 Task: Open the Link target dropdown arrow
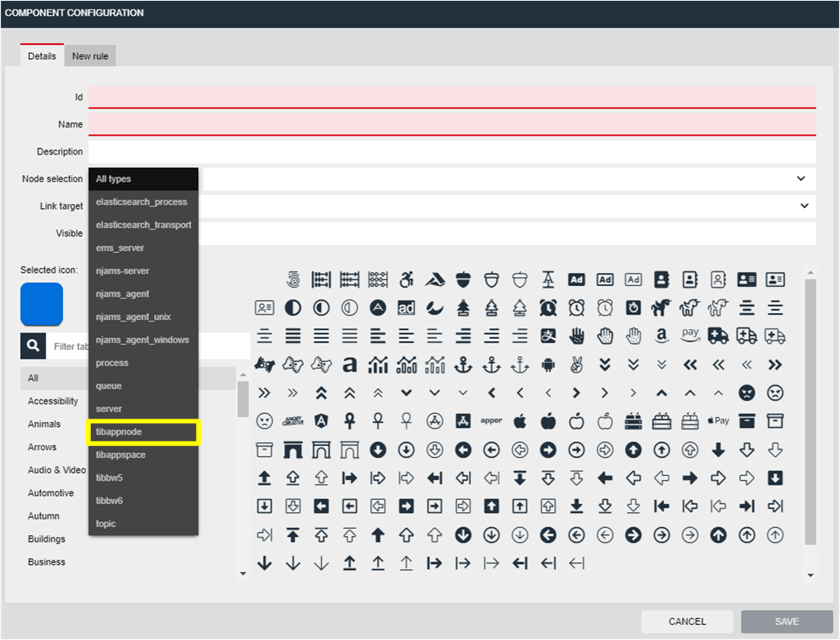(804, 206)
